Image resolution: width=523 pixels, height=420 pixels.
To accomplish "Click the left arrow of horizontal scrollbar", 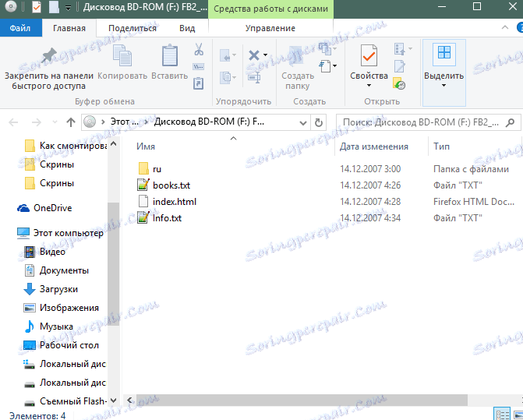I will 129,400.
